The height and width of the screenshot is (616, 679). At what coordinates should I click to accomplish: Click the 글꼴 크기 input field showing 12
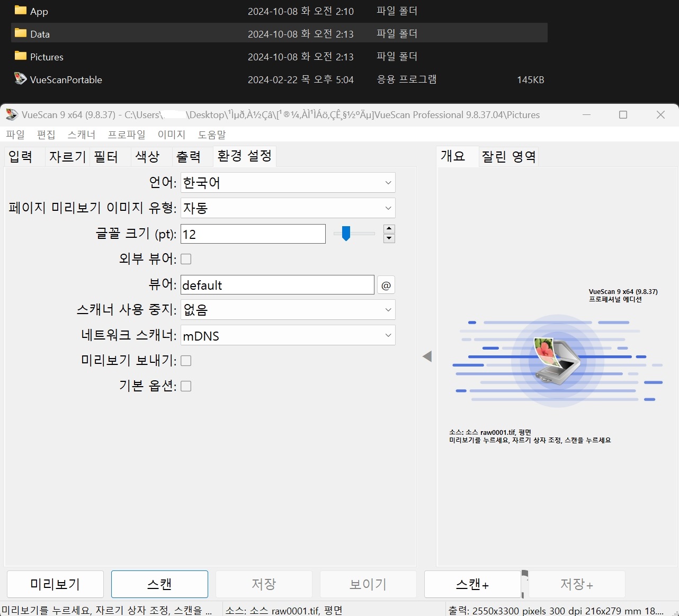pos(253,234)
